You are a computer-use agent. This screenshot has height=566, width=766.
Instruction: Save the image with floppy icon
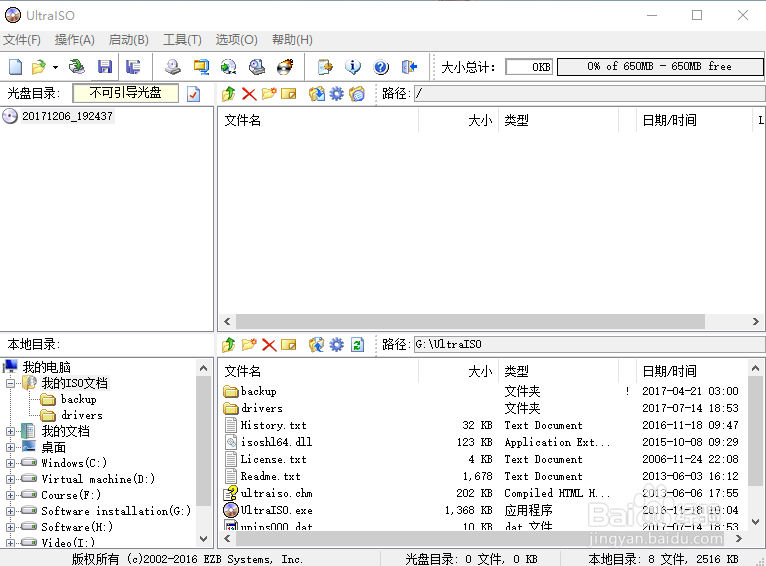coord(105,67)
